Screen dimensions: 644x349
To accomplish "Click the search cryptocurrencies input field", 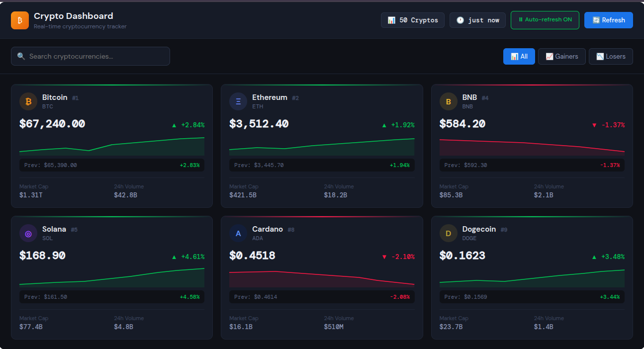I will 90,56.
